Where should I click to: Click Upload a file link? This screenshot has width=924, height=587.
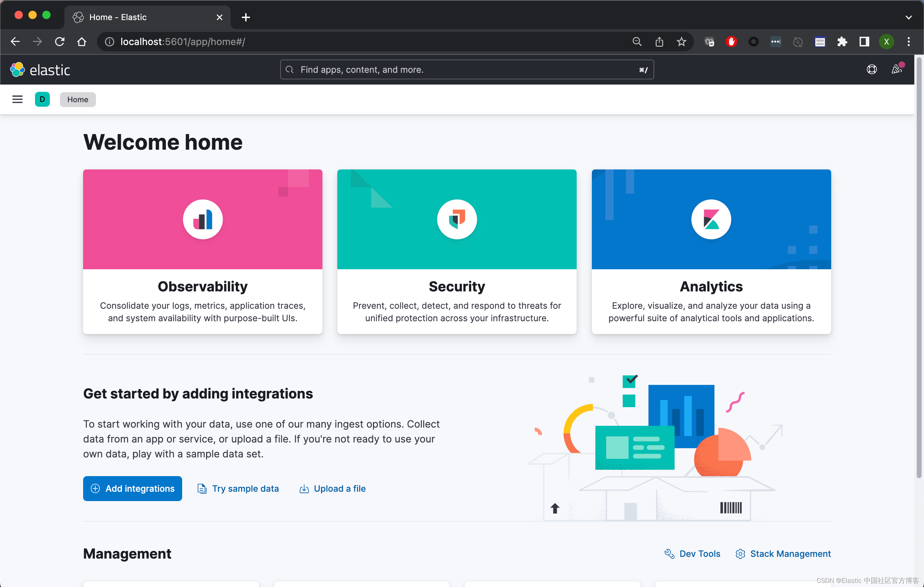[x=332, y=488]
